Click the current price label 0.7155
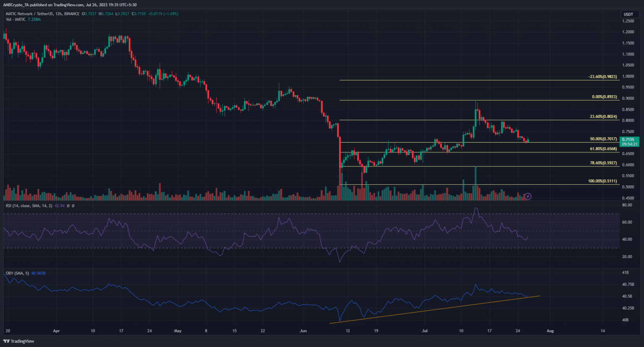 [629, 140]
